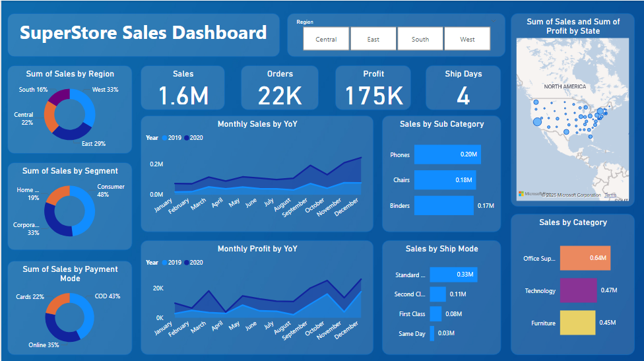This screenshot has height=361, width=644.
Task: Click the Profit 175K card
Action: [x=373, y=88]
